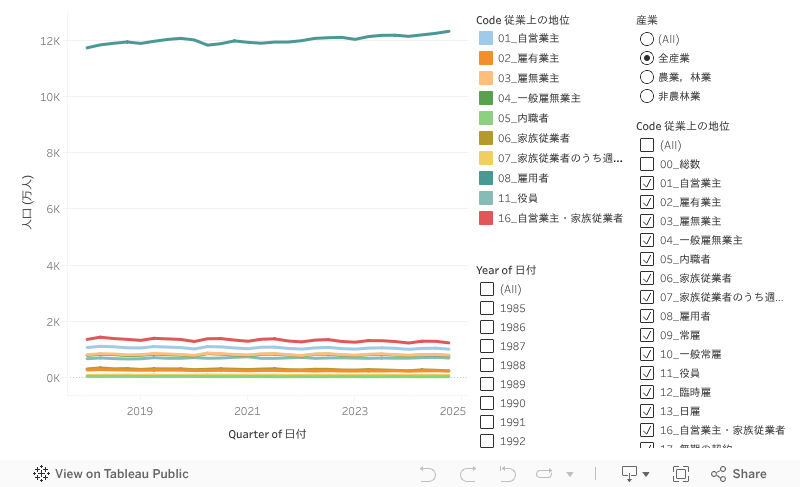Screen dimensions: 800x487
Task: Expand the refresh options dropdown arrow
Action: click(570, 474)
